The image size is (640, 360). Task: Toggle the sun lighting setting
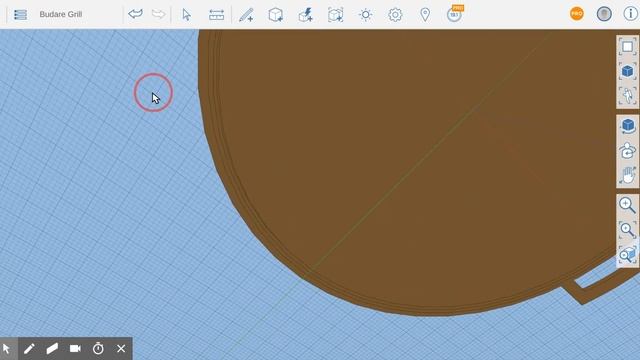point(365,15)
